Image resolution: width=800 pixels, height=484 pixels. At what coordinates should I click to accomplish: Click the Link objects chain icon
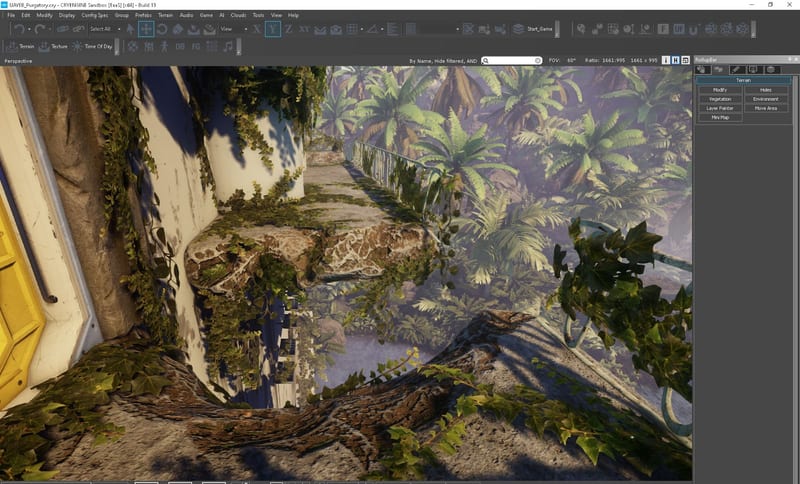click(x=62, y=29)
